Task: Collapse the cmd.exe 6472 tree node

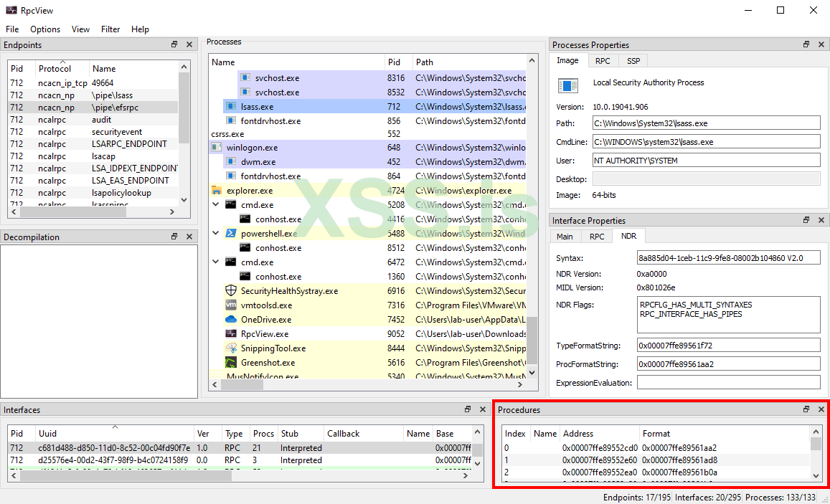Action: [x=216, y=261]
